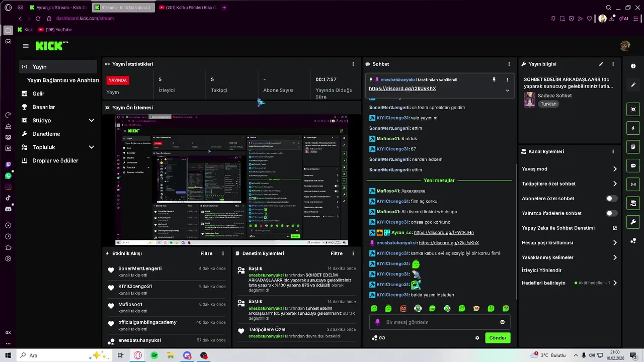Open Hedefleri belirleyin goals arrow
644x362 pixels.
click(615, 283)
